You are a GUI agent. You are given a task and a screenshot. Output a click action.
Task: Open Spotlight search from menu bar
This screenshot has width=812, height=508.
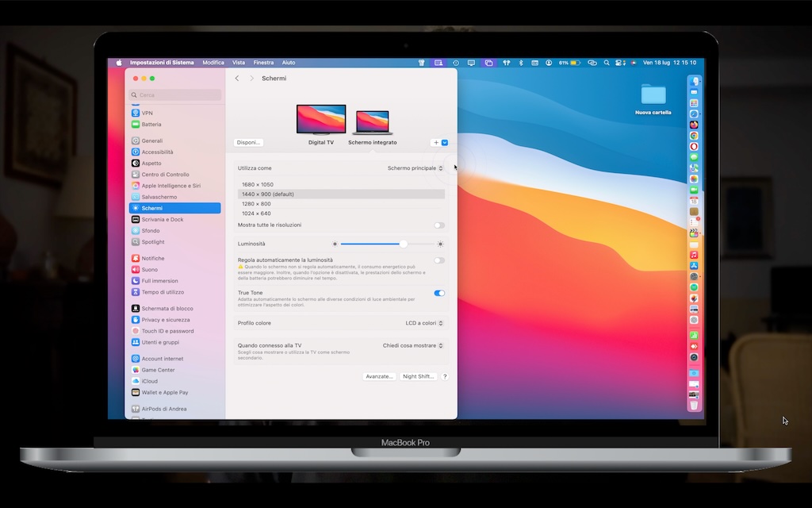pyautogui.click(x=607, y=63)
